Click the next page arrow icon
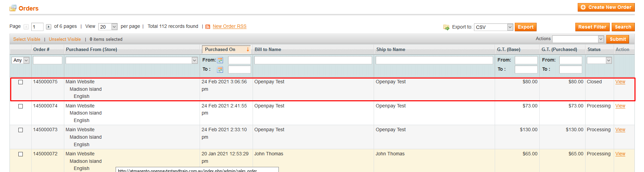This screenshot has width=644, height=172. coord(49,27)
